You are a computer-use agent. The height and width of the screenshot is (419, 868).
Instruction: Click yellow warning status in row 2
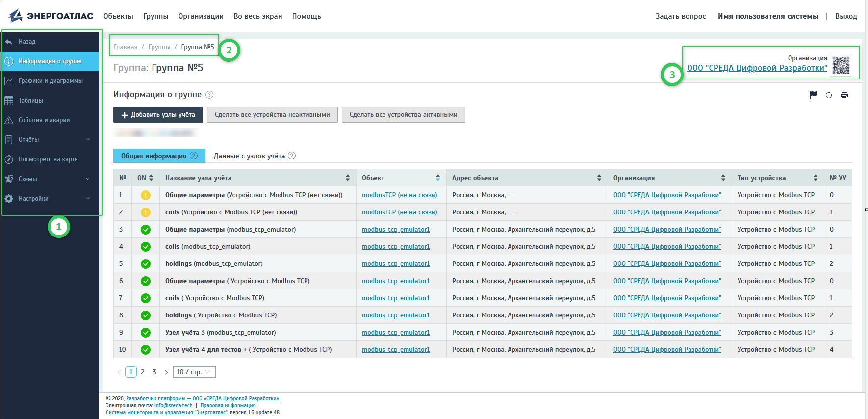[146, 212]
